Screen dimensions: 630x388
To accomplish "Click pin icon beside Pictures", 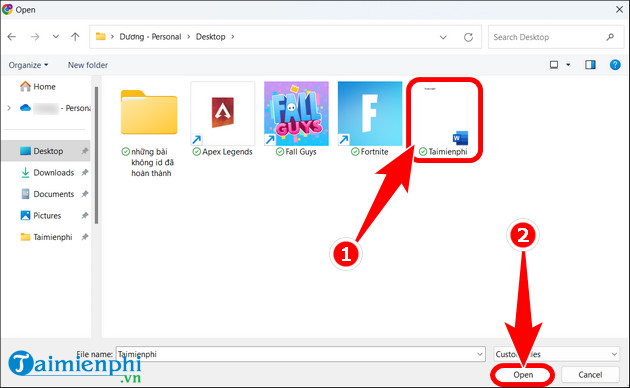I will [84, 216].
